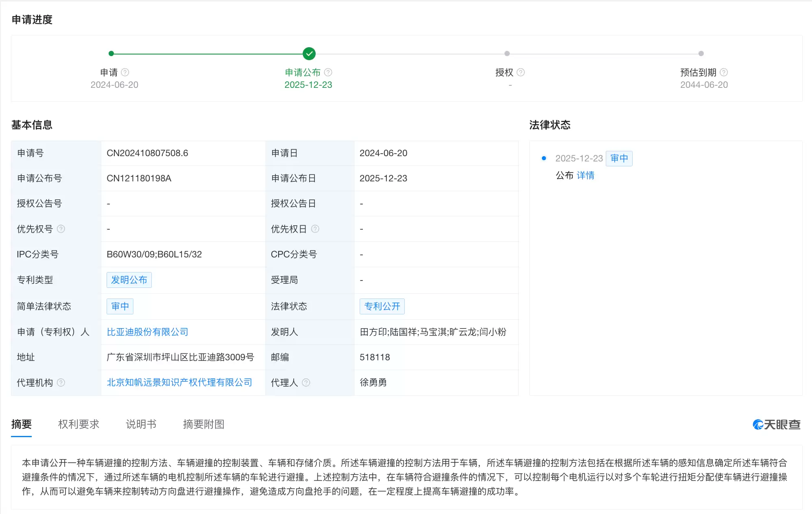Click the 详情 link under legal status
This screenshot has width=812, height=514.
point(586,175)
